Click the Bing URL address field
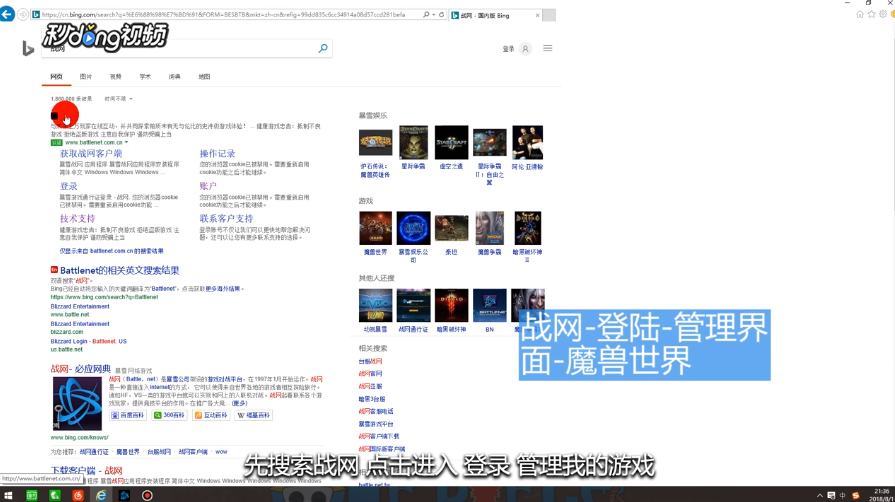Screen dimensions: 895x502 [x=224, y=15]
